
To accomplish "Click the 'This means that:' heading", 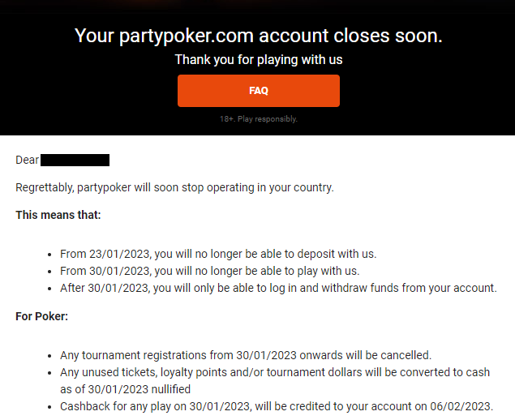I will (58, 215).
